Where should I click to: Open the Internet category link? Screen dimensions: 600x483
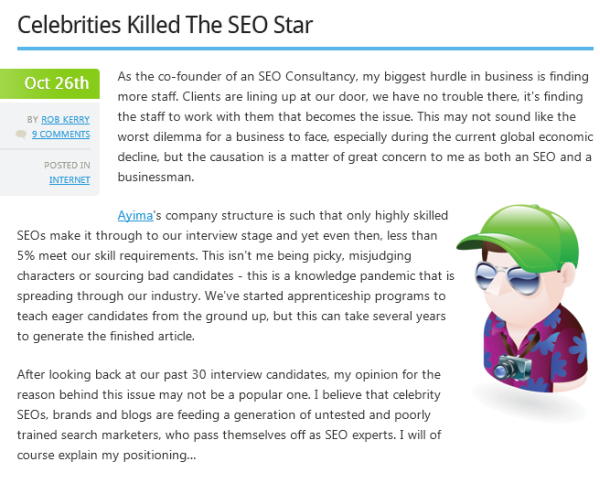69,180
